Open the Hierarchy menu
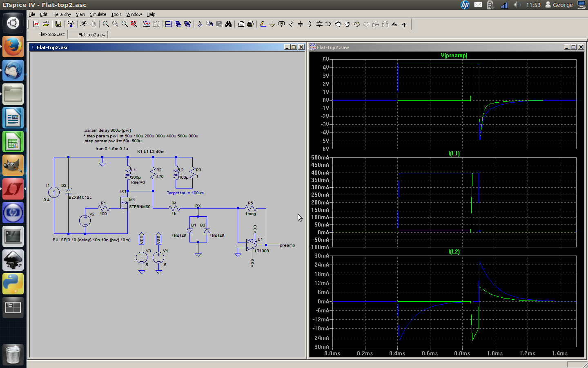The height and width of the screenshot is (368, 588). (x=62, y=14)
